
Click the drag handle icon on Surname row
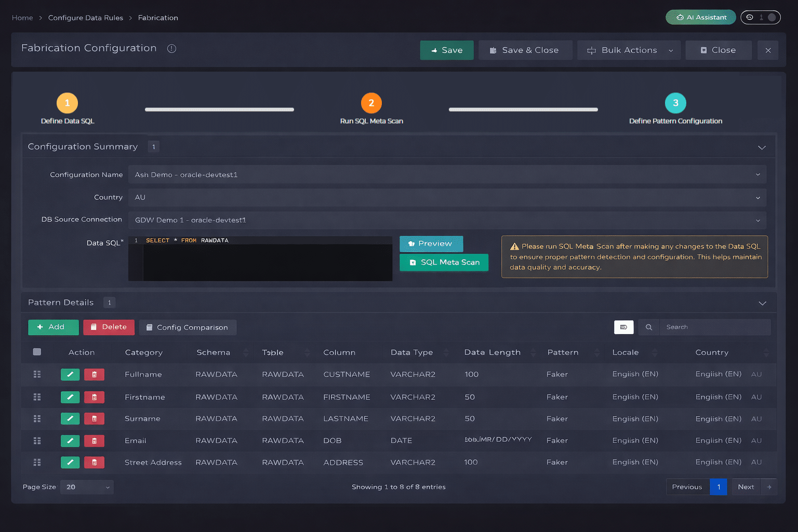click(37, 419)
